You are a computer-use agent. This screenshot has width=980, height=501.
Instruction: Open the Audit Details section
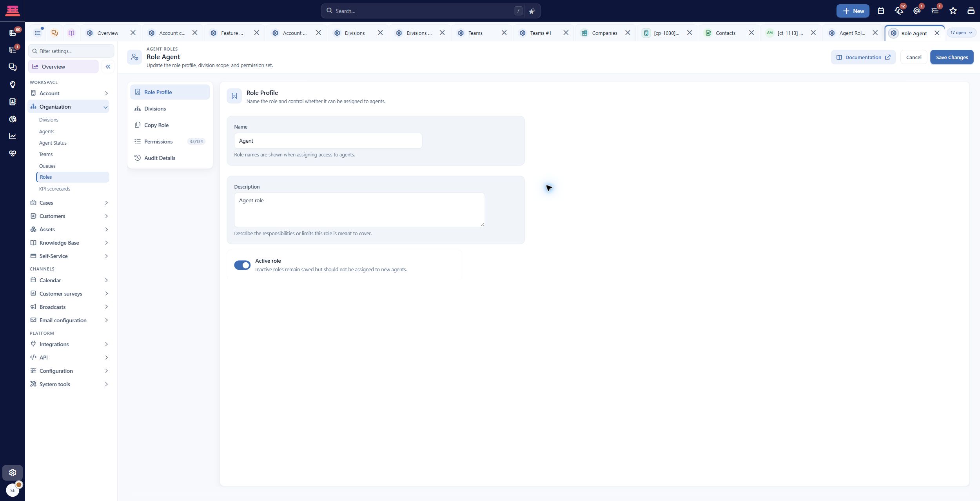point(170,158)
